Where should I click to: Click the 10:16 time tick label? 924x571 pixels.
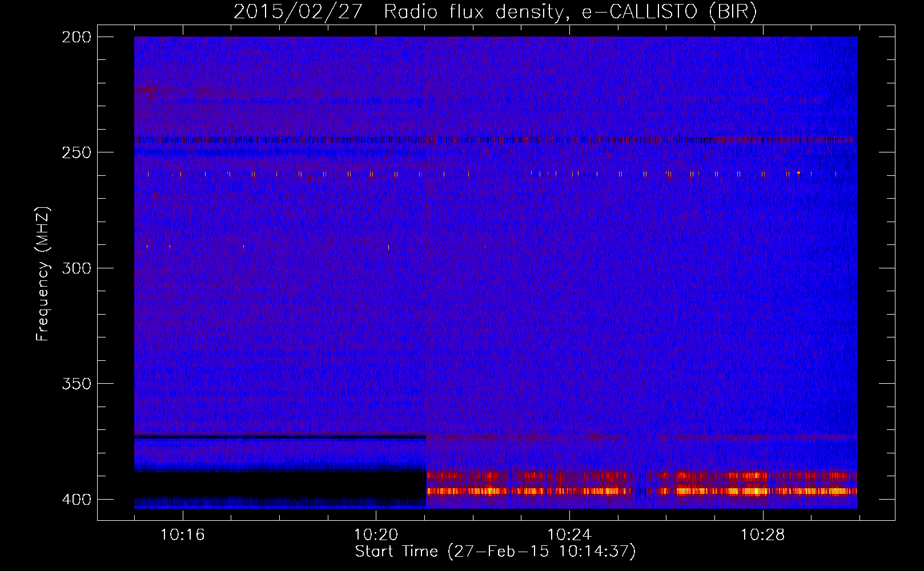coord(183,535)
